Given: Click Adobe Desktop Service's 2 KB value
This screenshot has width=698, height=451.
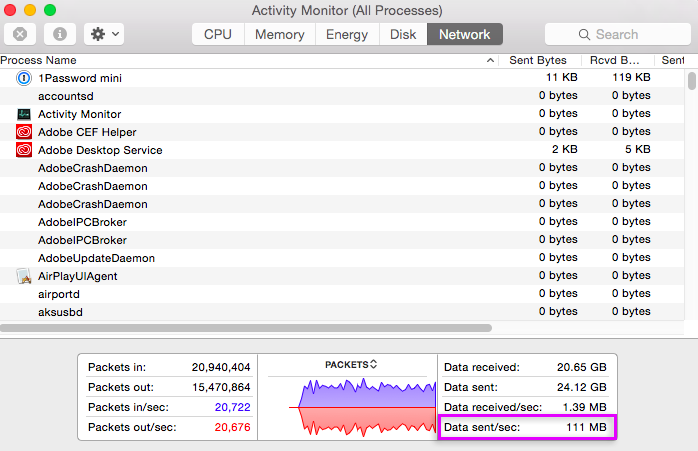Looking at the screenshot, I should coord(564,149).
